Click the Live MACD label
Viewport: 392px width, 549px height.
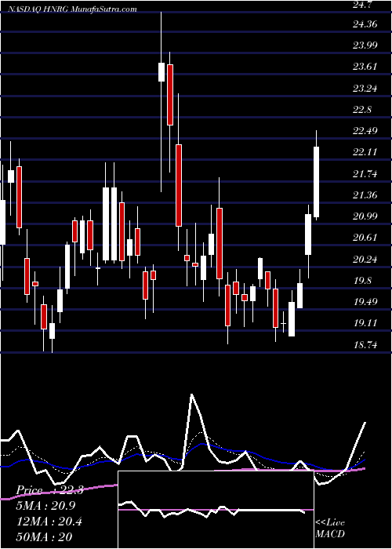(x=330, y=529)
